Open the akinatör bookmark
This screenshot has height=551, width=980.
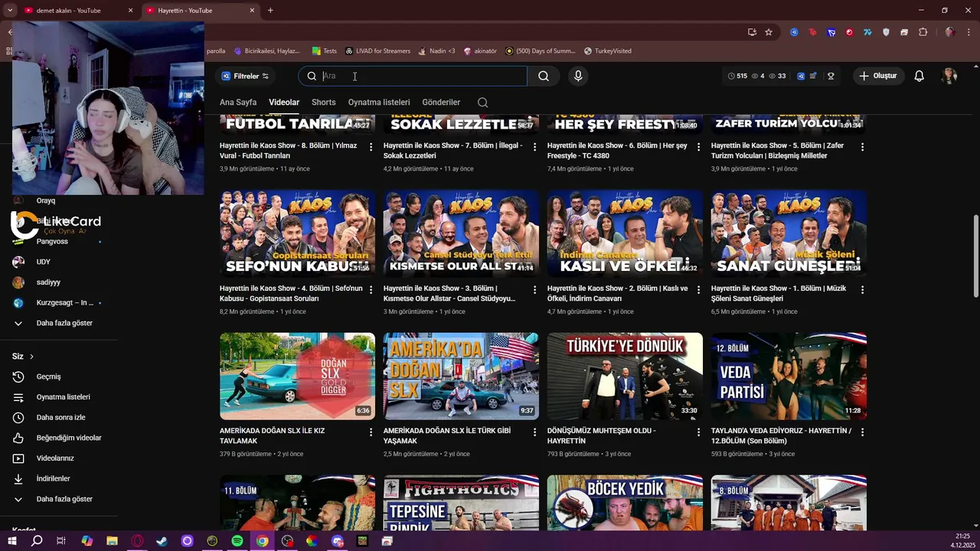pyautogui.click(x=480, y=51)
